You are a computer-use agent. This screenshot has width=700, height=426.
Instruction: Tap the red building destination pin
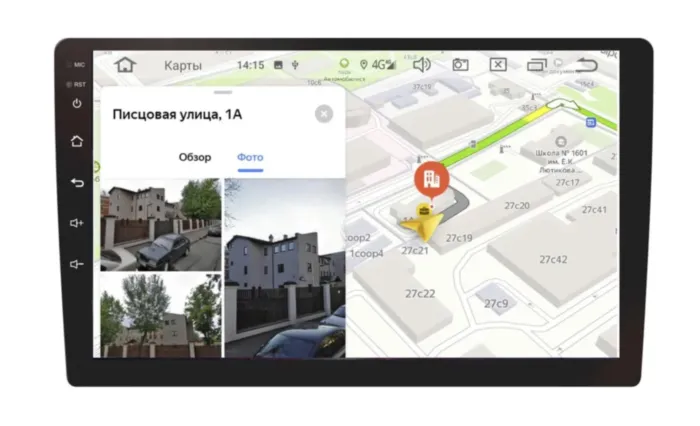pyautogui.click(x=432, y=180)
